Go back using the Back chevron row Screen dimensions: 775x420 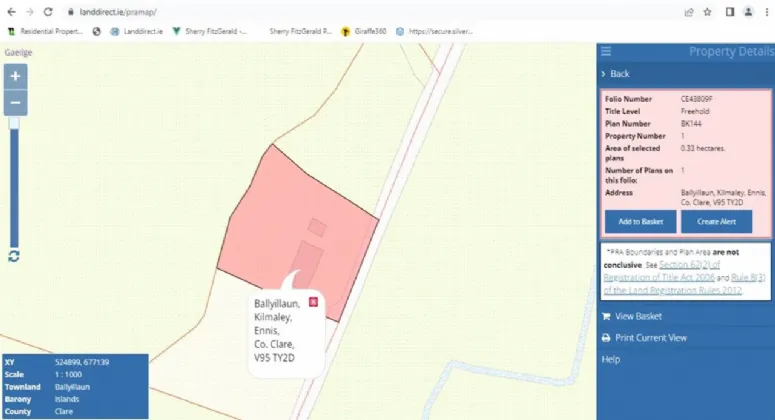point(615,74)
